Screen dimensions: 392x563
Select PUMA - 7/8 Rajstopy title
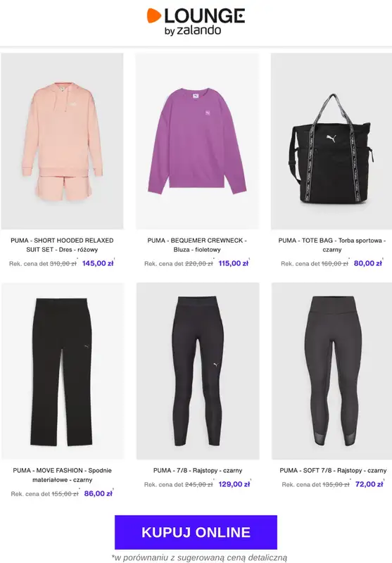point(198,470)
